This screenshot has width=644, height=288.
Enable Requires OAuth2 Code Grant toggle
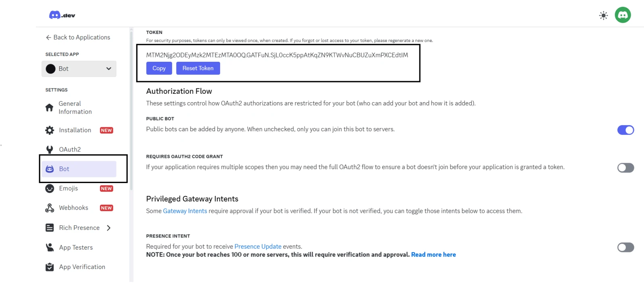click(625, 168)
